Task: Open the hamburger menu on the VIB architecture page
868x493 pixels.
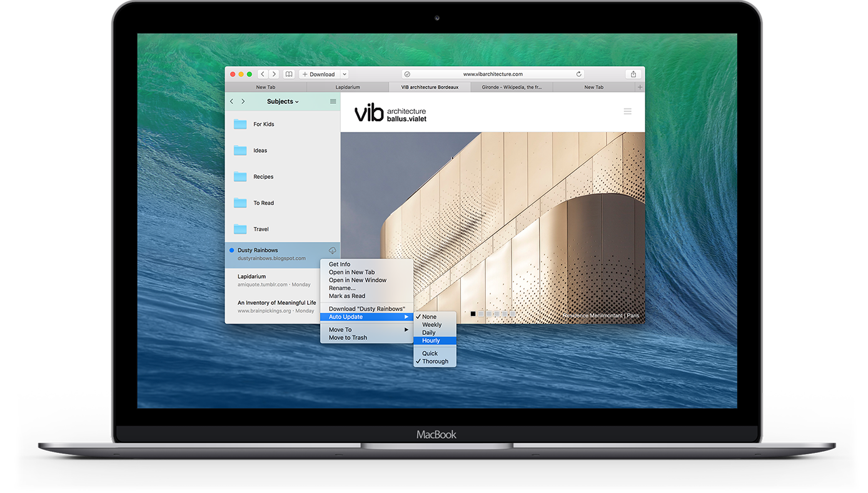Action: 627,111
